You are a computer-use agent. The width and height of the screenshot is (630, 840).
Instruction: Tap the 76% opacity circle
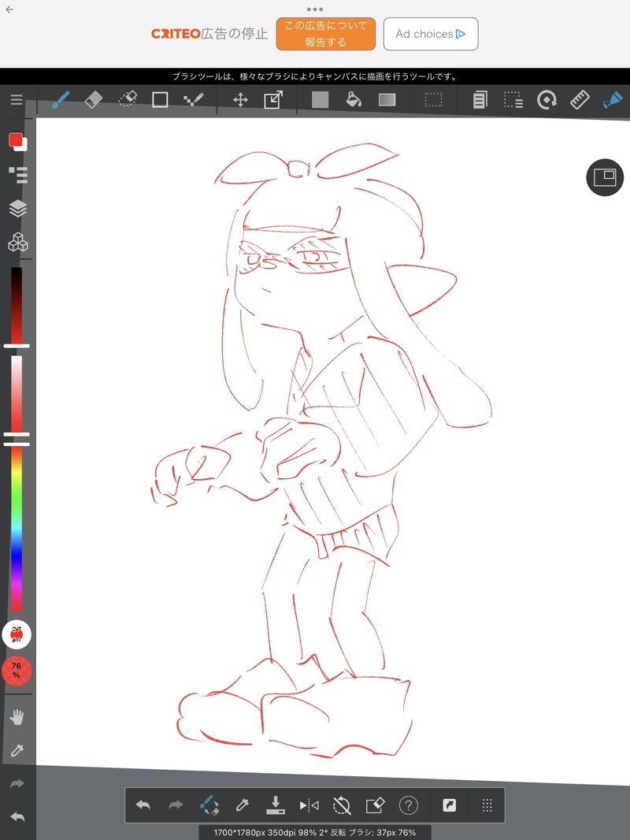click(x=17, y=670)
